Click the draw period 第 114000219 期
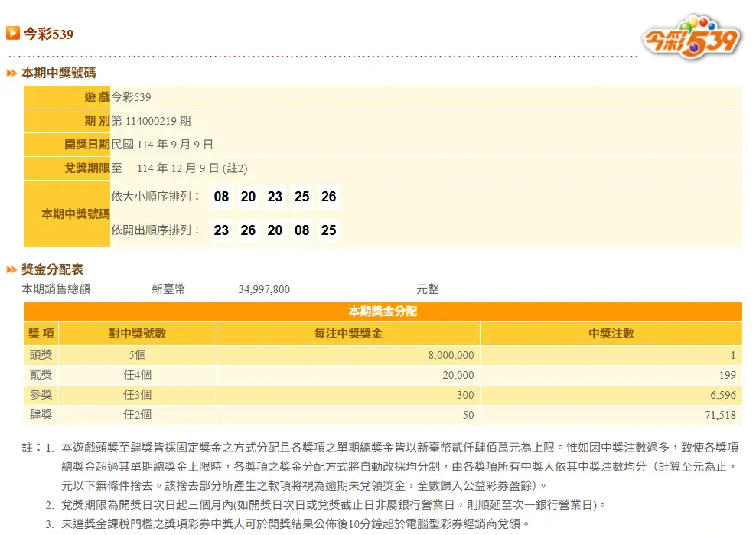 [x=152, y=121]
